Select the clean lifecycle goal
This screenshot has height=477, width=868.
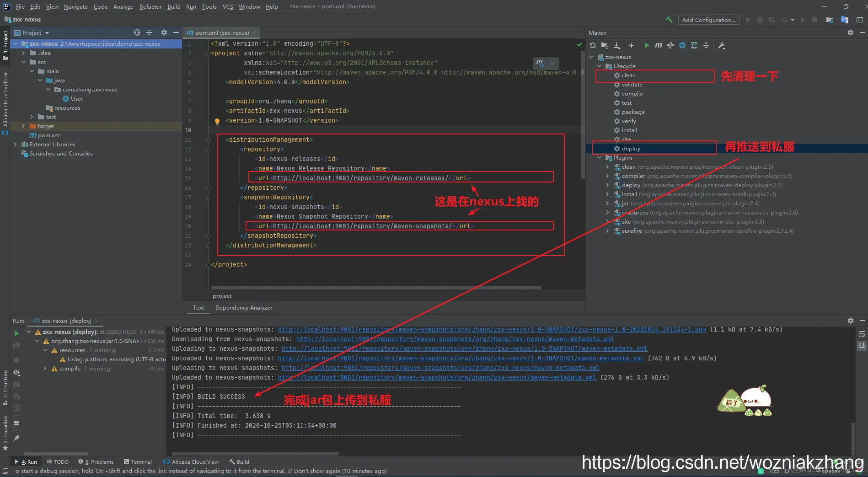628,75
